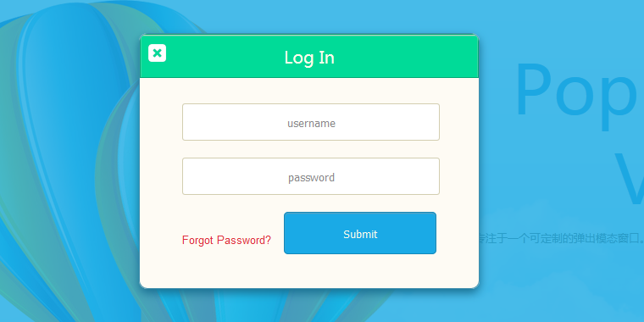Click the Log In title text
The width and height of the screenshot is (644, 322).
coord(309,58)
